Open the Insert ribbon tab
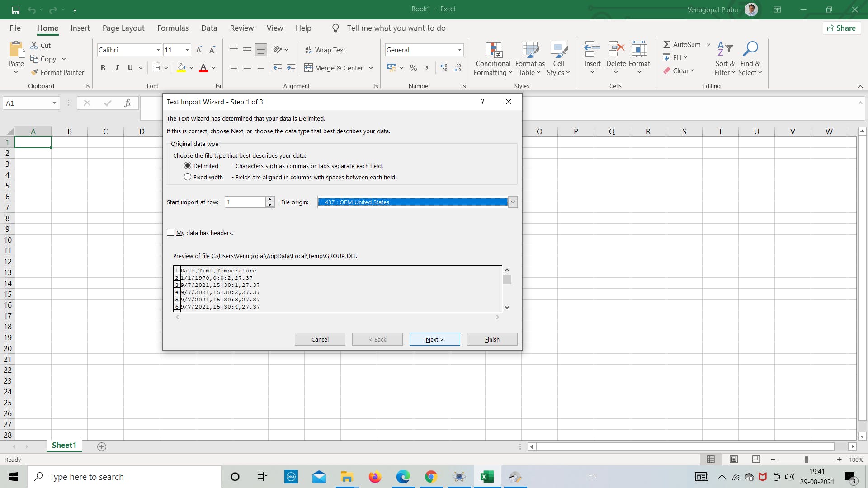The height and width of the screenshot is (488, 868). [80, 28]
